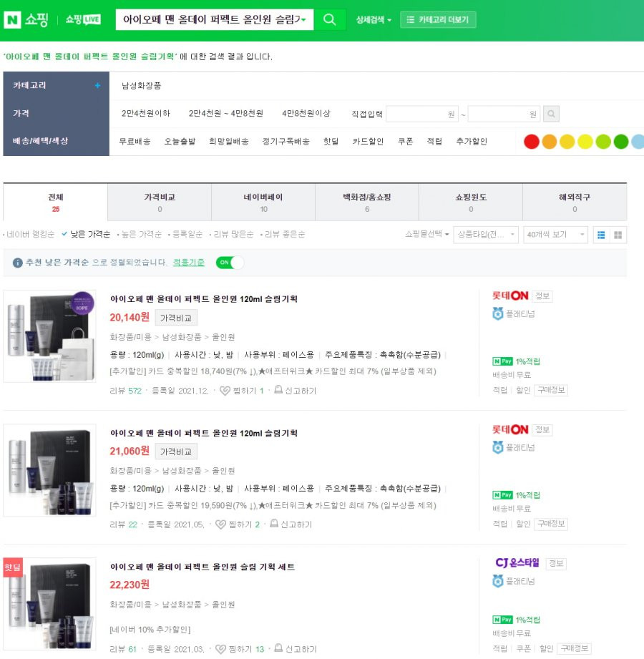The height and width of the screenshot is (659, 644).
Task: Click the green search magnifier icon
Action: coord(330,19)
